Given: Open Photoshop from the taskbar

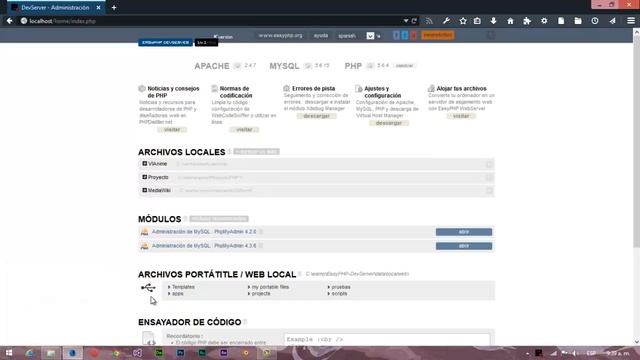Looking at the screenshot, I should [180, 353].
